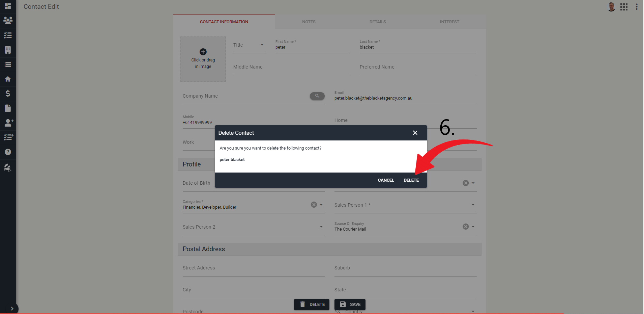Open the Sales Person 1 dropdown

point(473,204)
